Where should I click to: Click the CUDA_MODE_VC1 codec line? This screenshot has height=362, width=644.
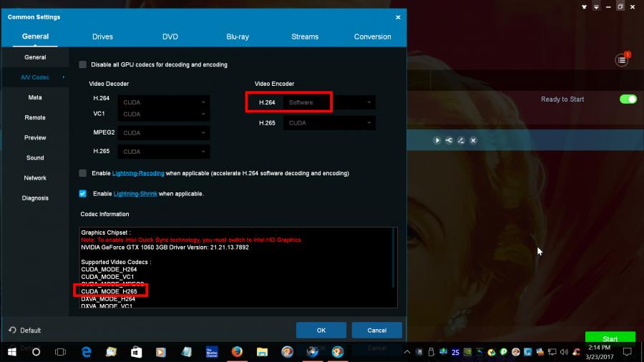(x=107, y=277)
